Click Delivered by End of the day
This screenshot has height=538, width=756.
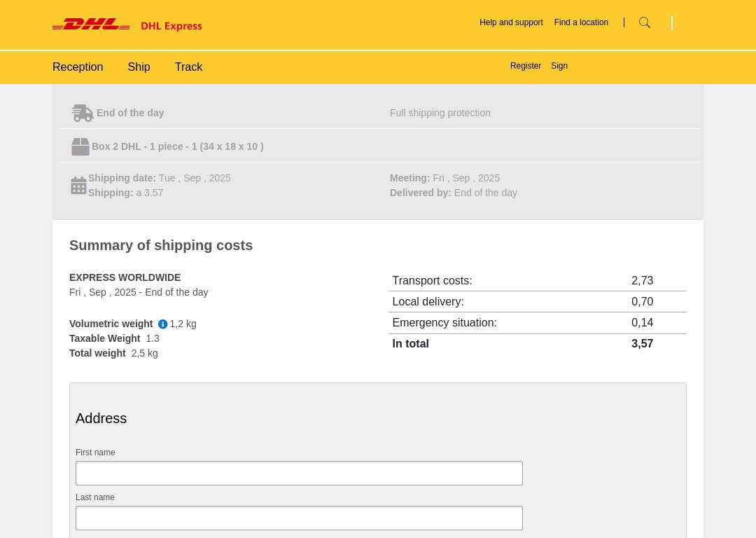click(453, 193)
